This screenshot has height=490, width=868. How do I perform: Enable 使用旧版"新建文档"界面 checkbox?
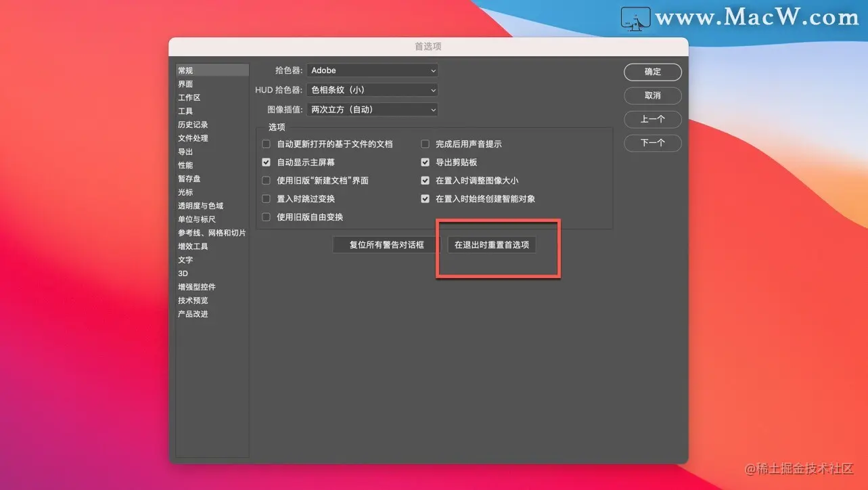coord(266,181)
